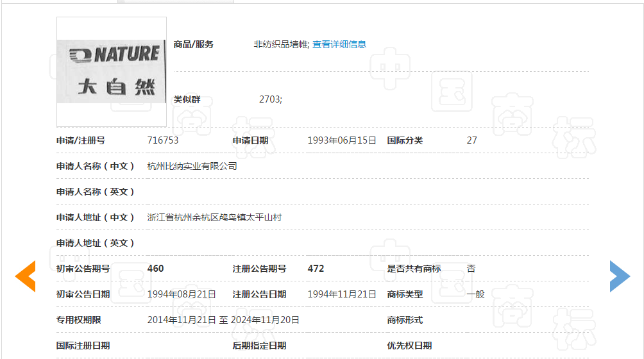Select application date 1993年06月15日
644x359 pixels.
(x=342, y=140)
